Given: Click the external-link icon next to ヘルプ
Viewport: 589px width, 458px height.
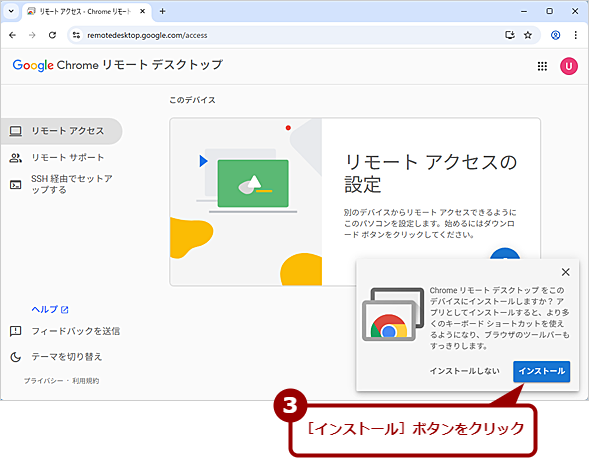Looking at the screenshot, I should tap(65, 310).
